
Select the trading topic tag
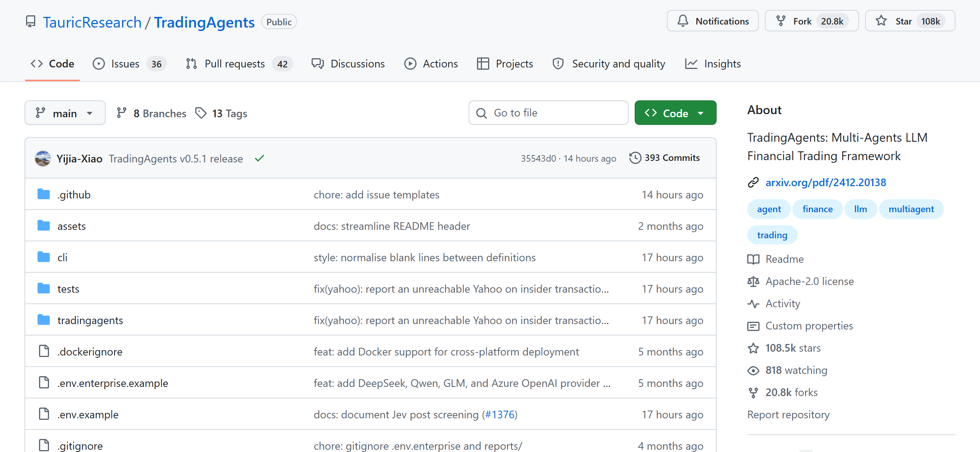[x=772, y=235]
